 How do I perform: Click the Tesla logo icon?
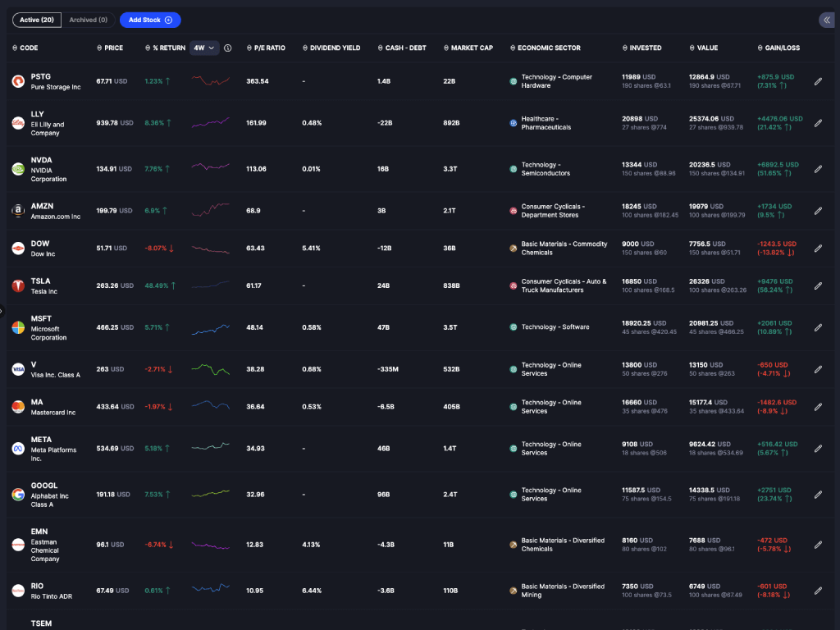pyautogui.click(x=18, y=286)
